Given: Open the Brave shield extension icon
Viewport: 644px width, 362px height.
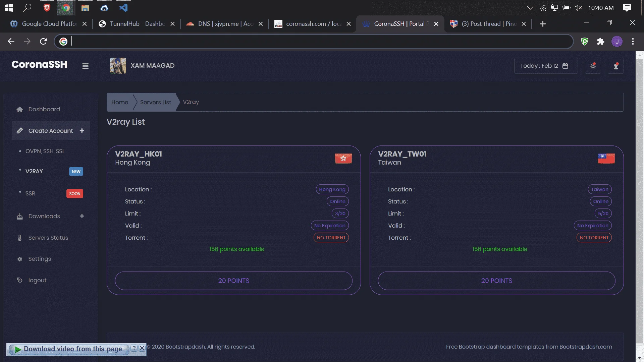Looking at the screenshot, I should click(x=585, y=41).
